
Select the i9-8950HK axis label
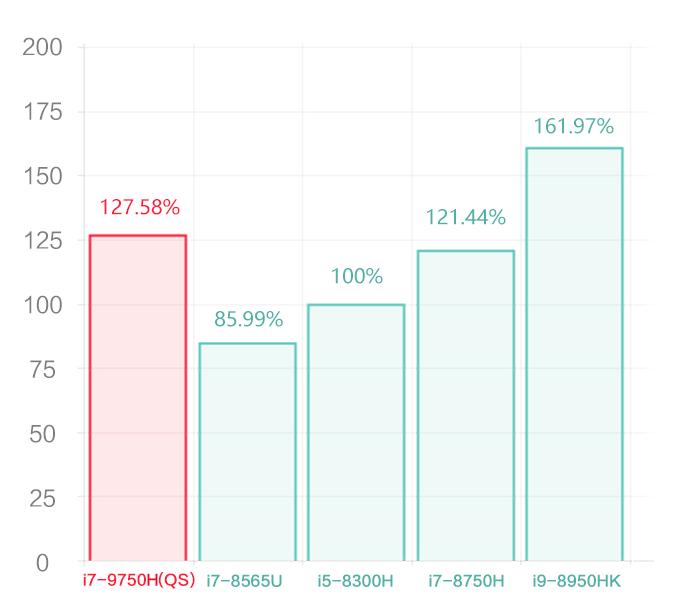(x=574, y=581)
